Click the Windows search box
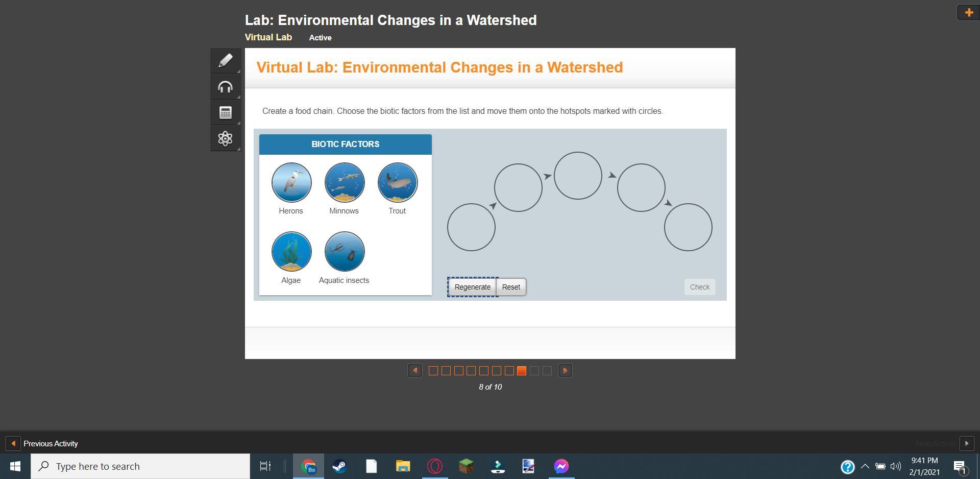The image size is (980, 479). [140, 466]
